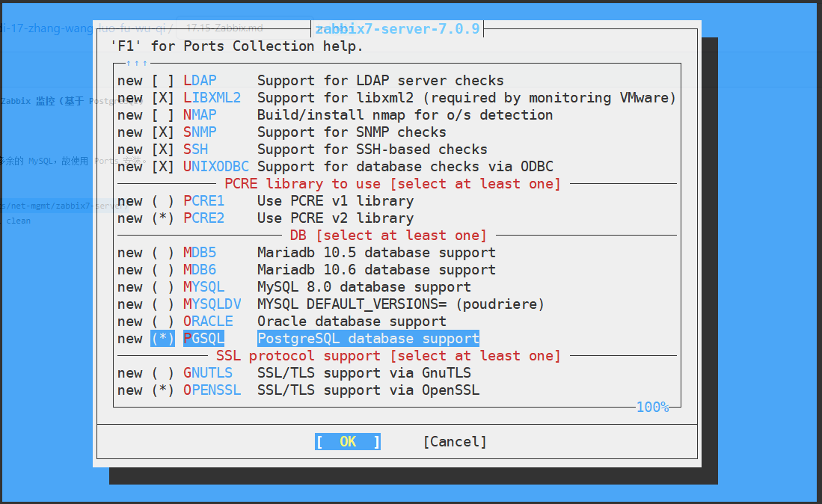Viewport: 822px width, 504px height.
Task: Click the zabbix7-server-7.0.9 dialog title
Action: point(397,29)
